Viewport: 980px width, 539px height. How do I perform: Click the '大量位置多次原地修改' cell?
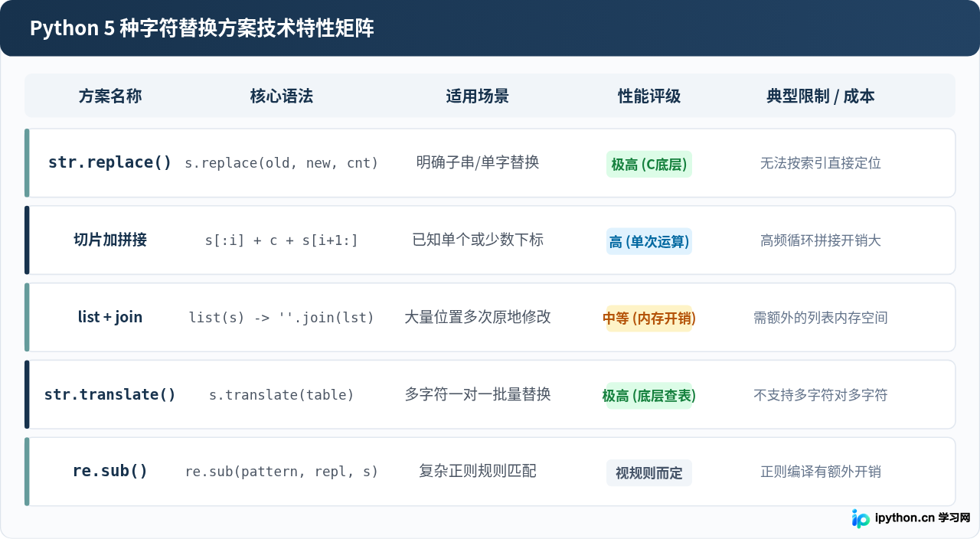478,317
